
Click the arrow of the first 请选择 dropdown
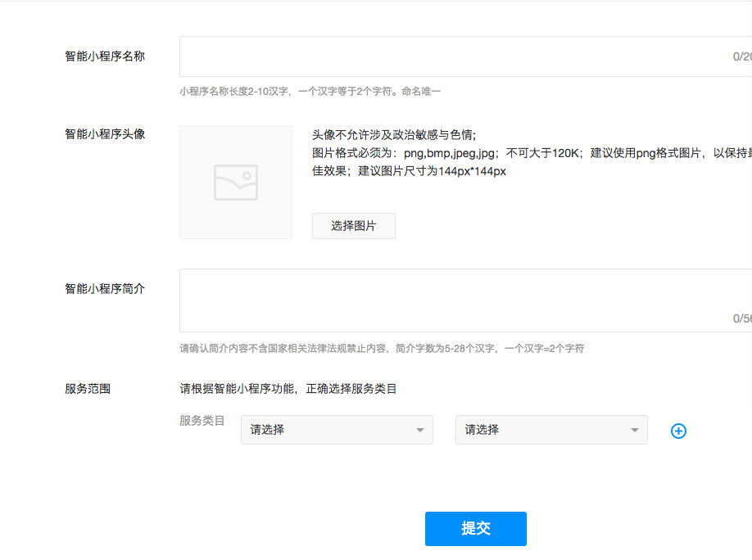pos(419,431)
